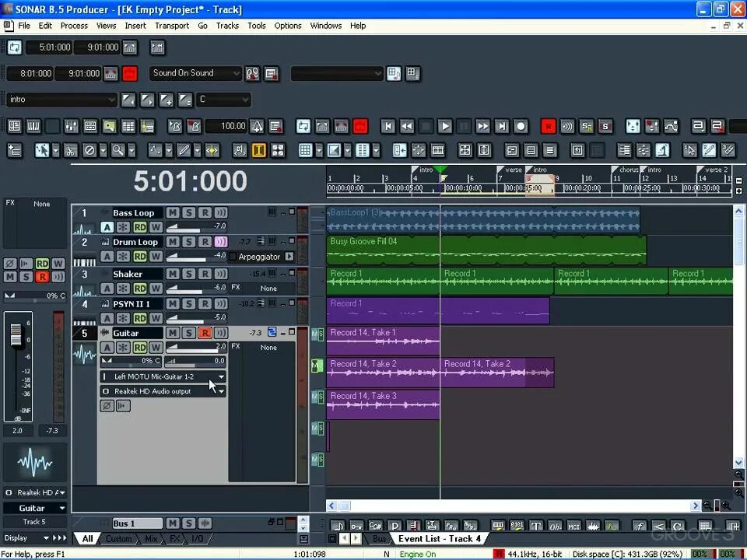Jump to the project end
The height and width of the screenshot is (560, 747).
[x=502, y=126]
